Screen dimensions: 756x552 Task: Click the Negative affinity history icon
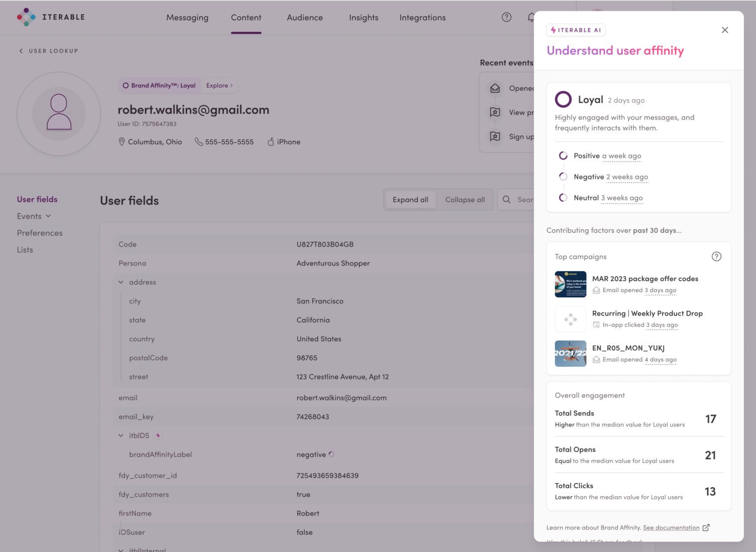tap(563, 177)
